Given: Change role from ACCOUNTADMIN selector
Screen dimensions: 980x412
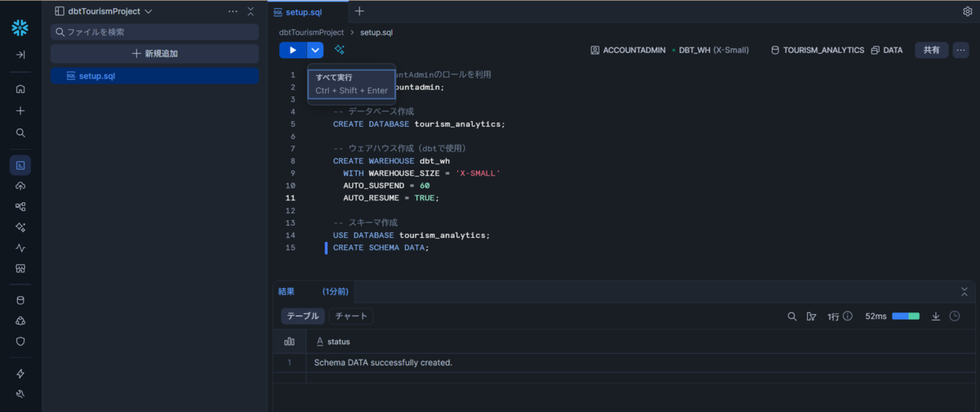Looking at the screenshot, I should click(628, 50).
